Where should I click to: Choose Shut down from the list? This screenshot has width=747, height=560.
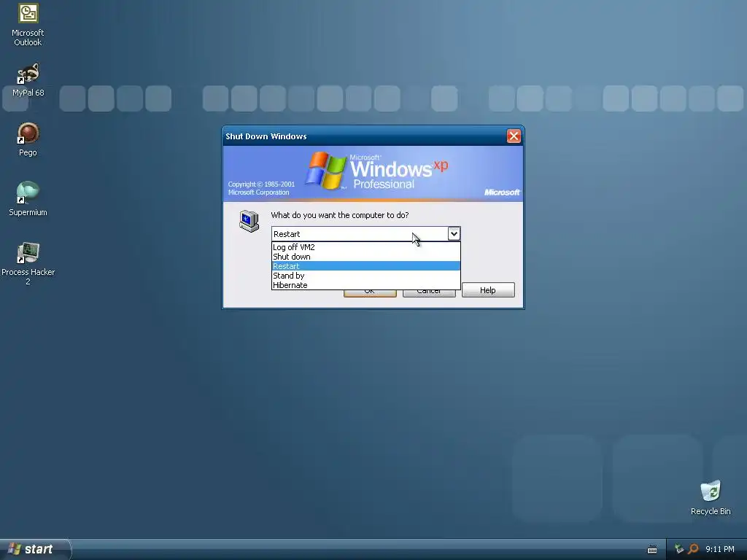point(366,257)
